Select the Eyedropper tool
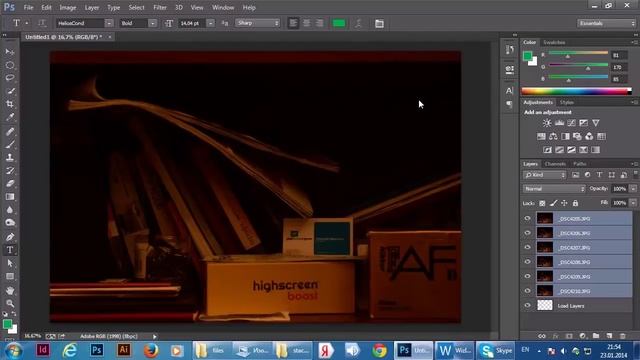Screen dimensions: 640x360 coord(10,117)
